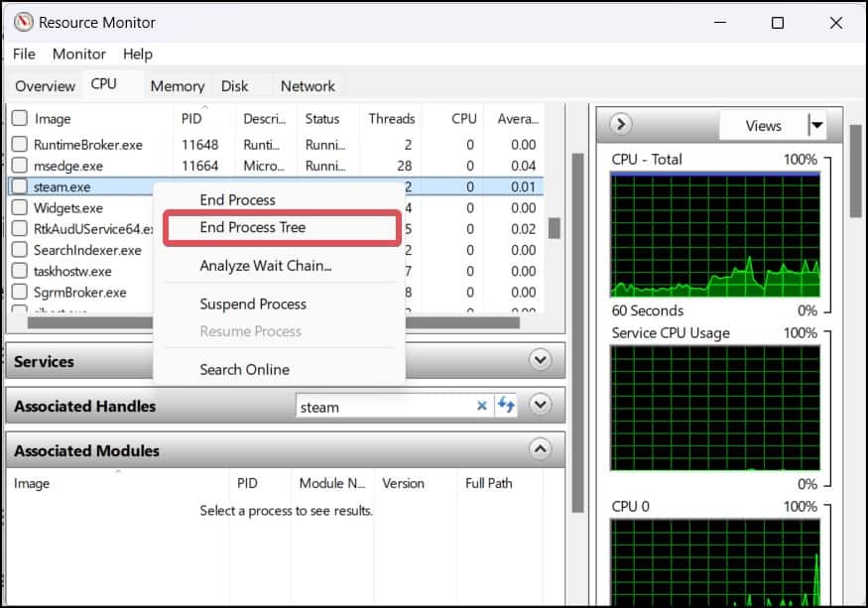Screen dimensions: 868x608
Task: Sort processes by Threads column
Action: 392,118
